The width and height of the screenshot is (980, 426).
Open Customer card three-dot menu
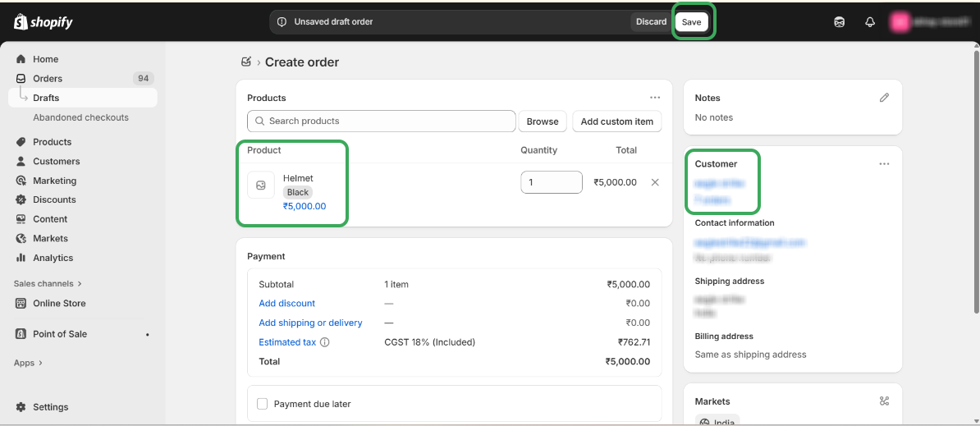point(884,164)
